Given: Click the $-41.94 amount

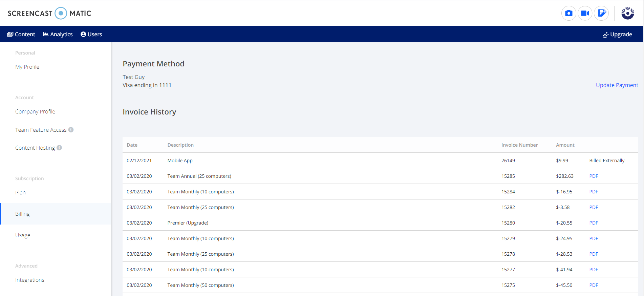Looking at the screenshot, I should point(564,270).
